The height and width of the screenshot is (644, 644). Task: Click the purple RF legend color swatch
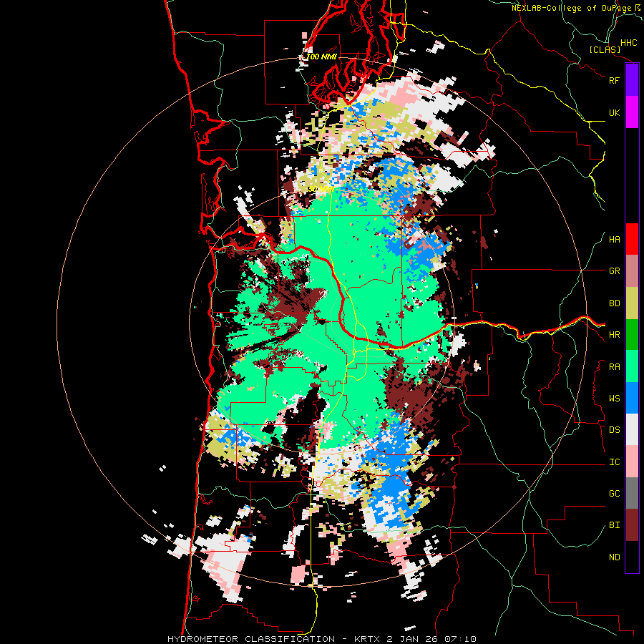click(x=632, y=80)
